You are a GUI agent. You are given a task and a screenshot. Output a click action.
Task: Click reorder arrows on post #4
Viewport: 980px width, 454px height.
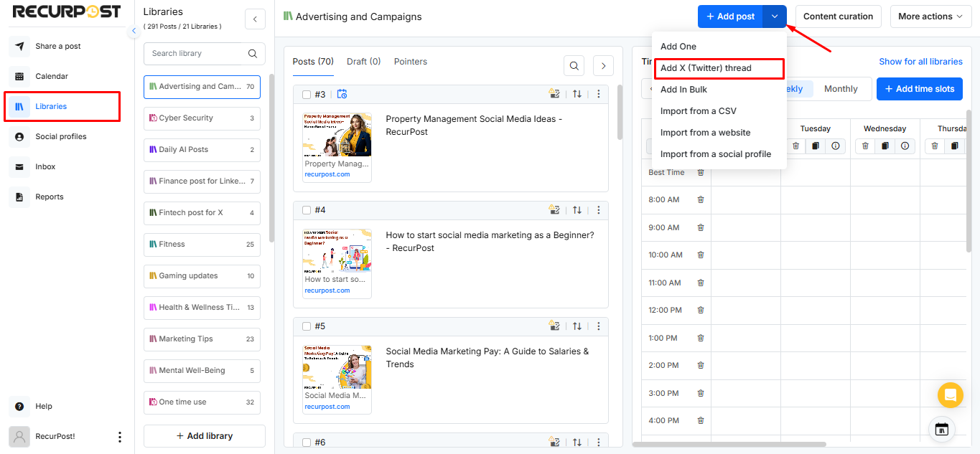pyautogui.click(x=577, y=210)
